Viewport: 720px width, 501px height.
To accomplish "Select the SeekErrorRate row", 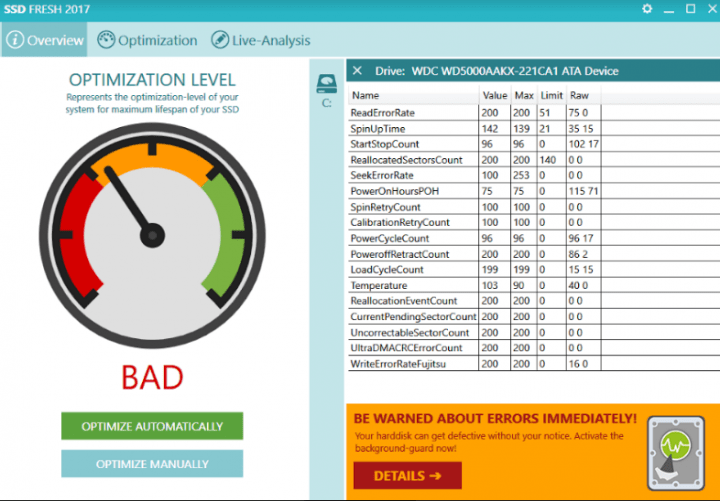I will click(x=534, y=175).
